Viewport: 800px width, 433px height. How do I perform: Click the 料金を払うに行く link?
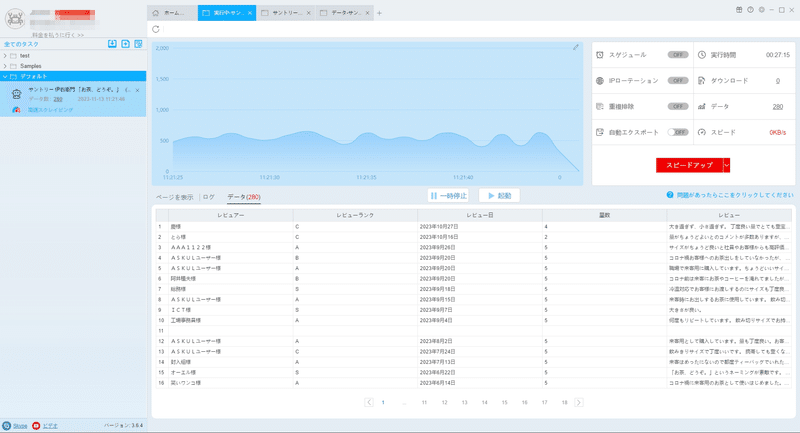click(58, 35)
